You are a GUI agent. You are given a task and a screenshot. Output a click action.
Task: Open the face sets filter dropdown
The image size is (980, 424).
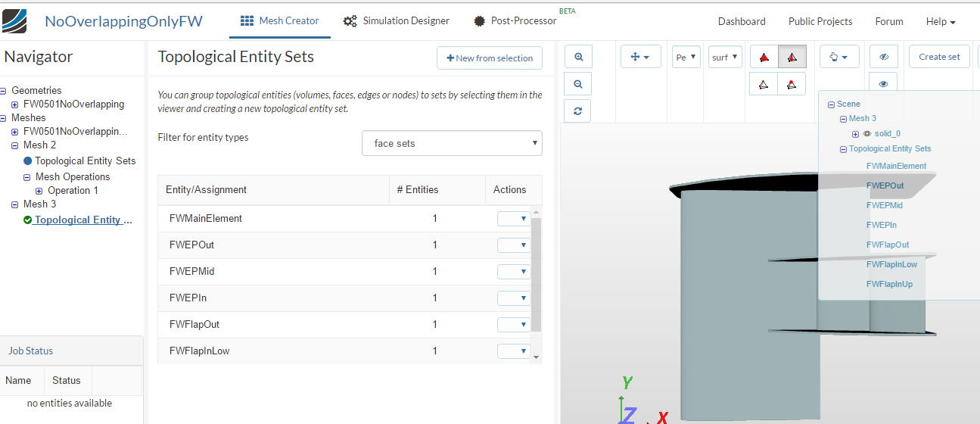point(452,143)
